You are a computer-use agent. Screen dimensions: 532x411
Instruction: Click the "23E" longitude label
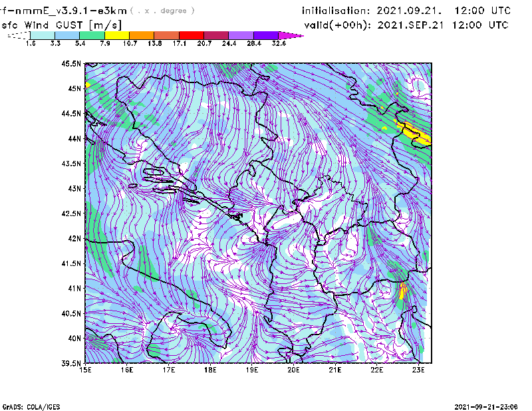coord(418,370)
